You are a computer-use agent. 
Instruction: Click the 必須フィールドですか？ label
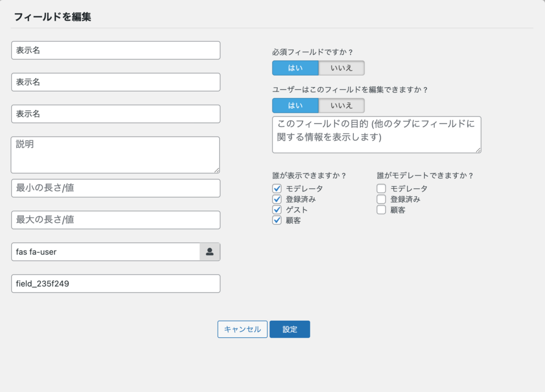pos(313,52)
